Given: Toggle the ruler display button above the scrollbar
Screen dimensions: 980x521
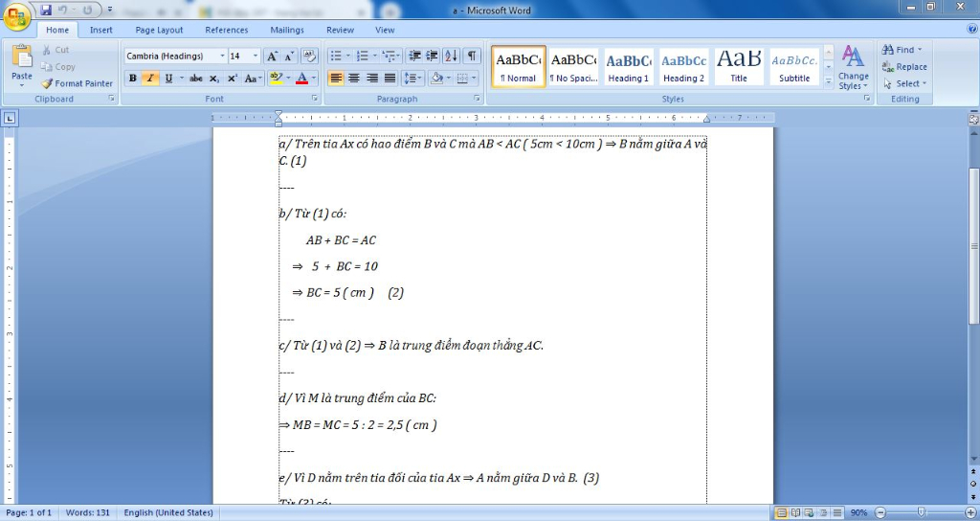Looking at the screenshot, I should pyautogui.click(x=973, y=119).
